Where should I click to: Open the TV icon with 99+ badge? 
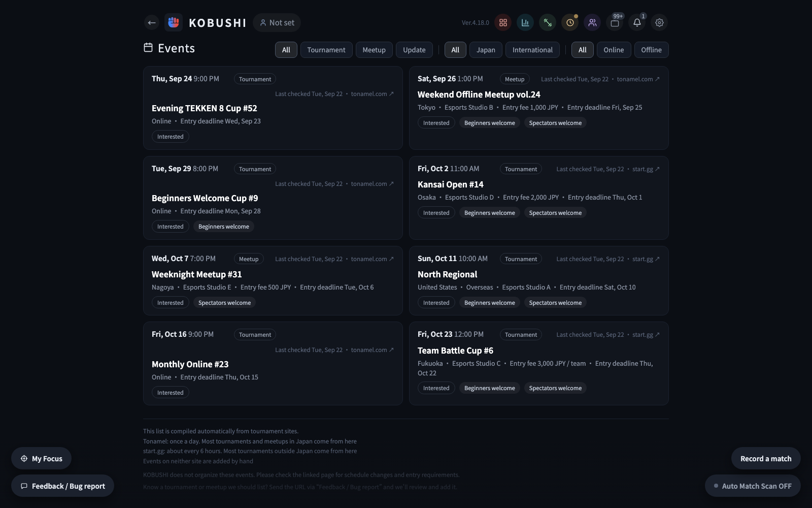615,22
